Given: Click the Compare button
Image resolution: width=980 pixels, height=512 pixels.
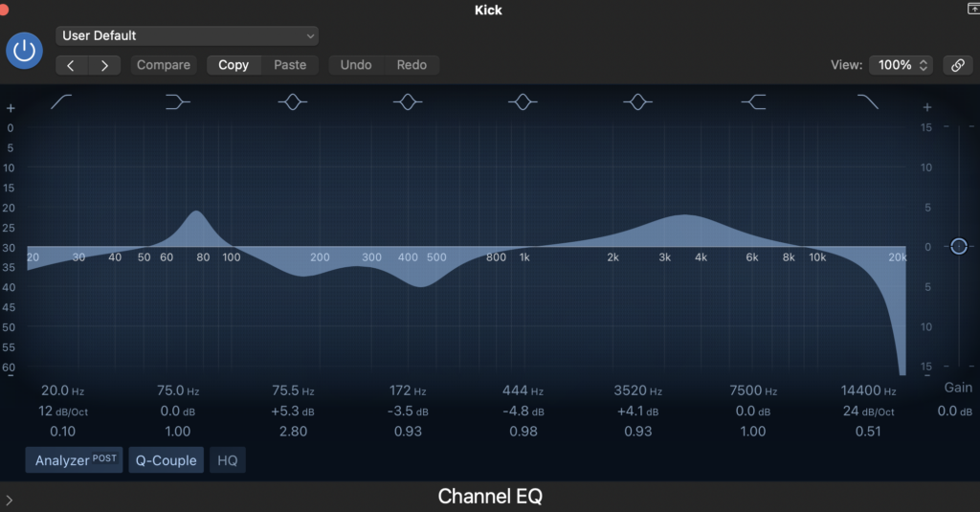Looking at the screenshot, I should coord(163,65).
